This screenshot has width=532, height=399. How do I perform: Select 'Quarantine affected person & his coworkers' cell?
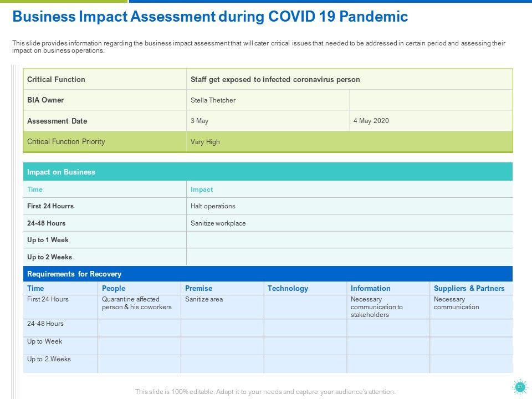click(139, 304)
